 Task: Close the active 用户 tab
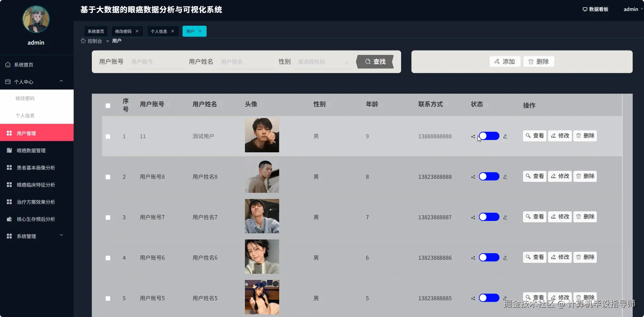click(200, 31)
